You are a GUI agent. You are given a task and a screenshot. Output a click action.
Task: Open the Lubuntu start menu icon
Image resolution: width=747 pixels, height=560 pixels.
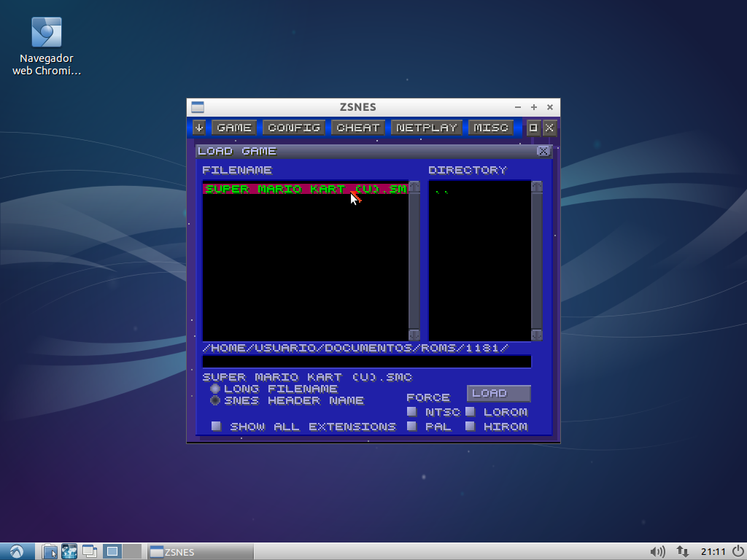[x=17, y=552]
